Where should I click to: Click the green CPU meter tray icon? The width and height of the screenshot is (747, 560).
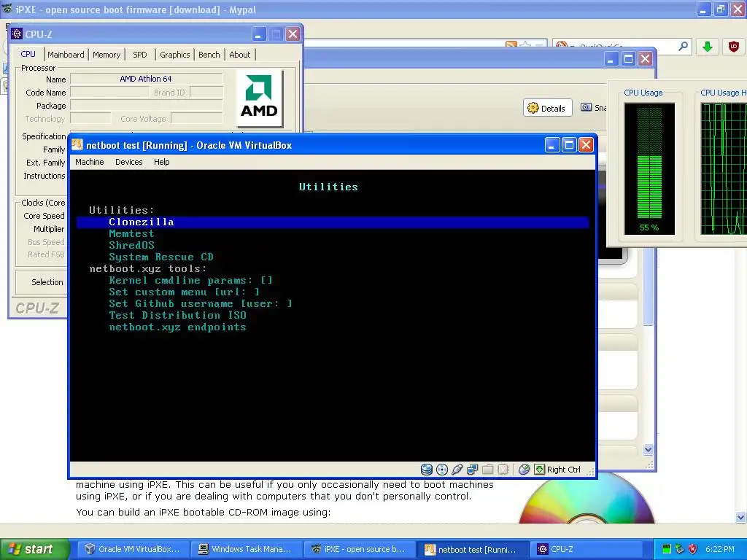667,549
